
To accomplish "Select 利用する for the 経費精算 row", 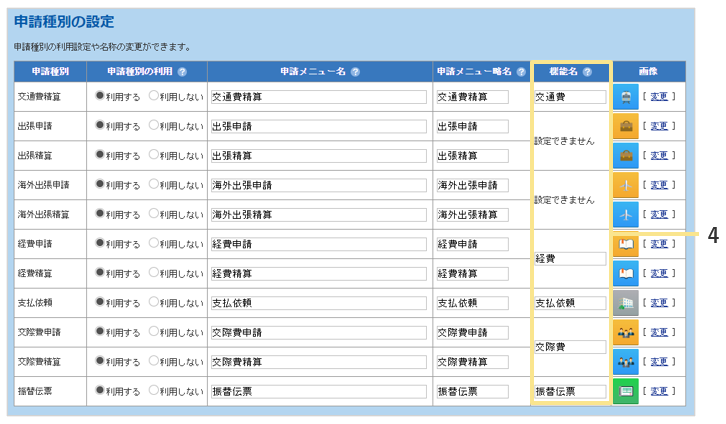I will tap(100, 273).
